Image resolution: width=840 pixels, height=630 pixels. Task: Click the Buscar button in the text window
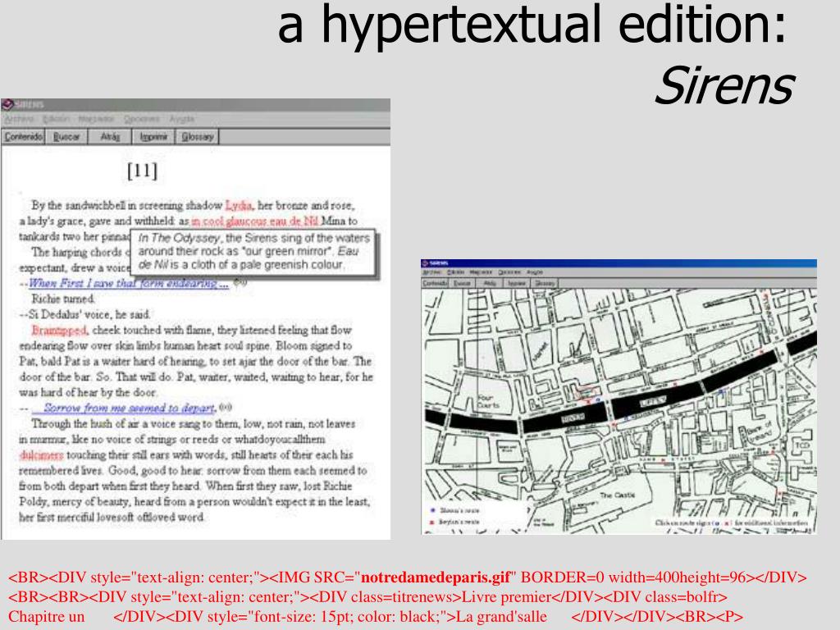point(66,137)
